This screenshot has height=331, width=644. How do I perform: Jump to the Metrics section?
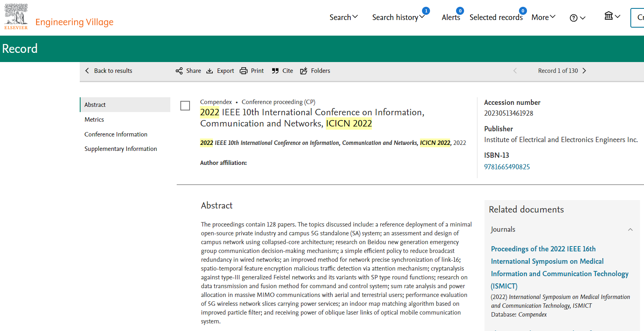tap(94, 120)
